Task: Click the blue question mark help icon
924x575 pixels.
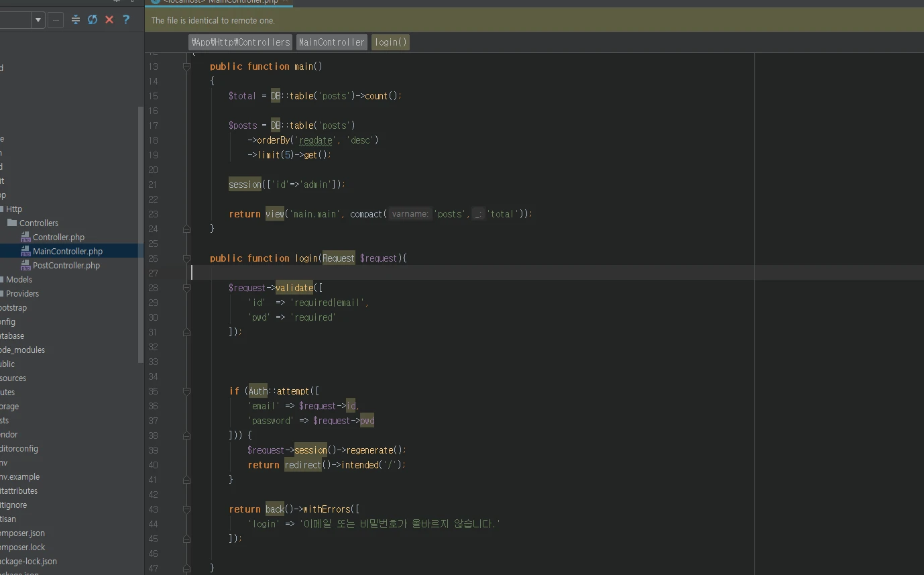Action: 126,20
